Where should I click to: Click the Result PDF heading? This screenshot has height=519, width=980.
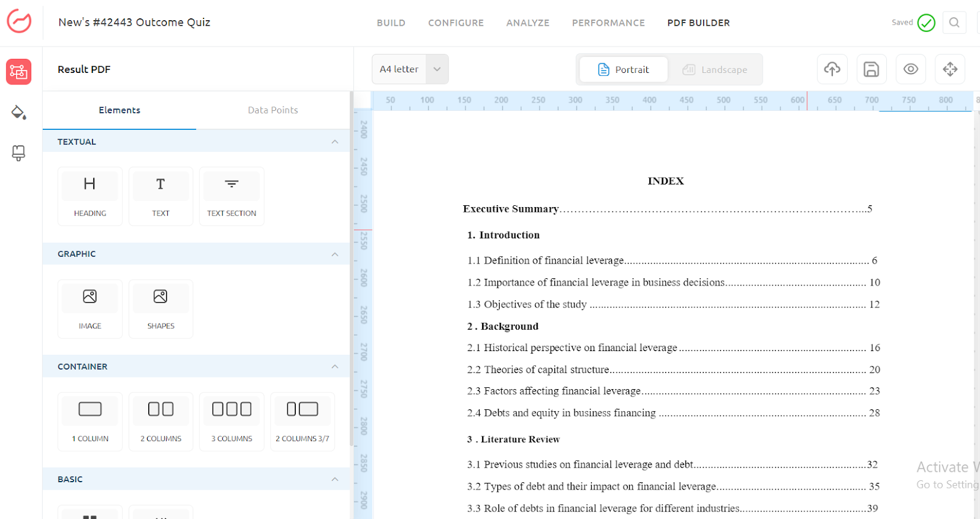(x=84, y=69)
